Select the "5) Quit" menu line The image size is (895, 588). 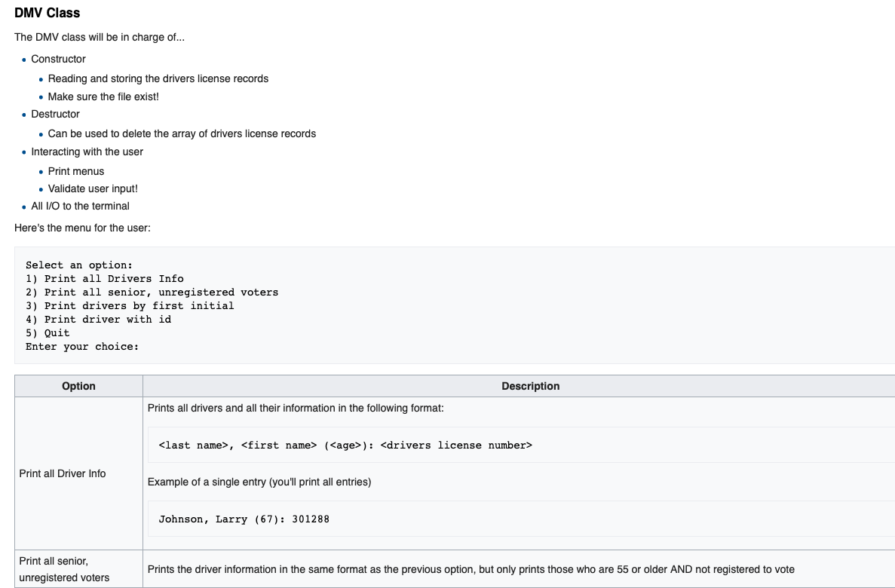(47, 332)
